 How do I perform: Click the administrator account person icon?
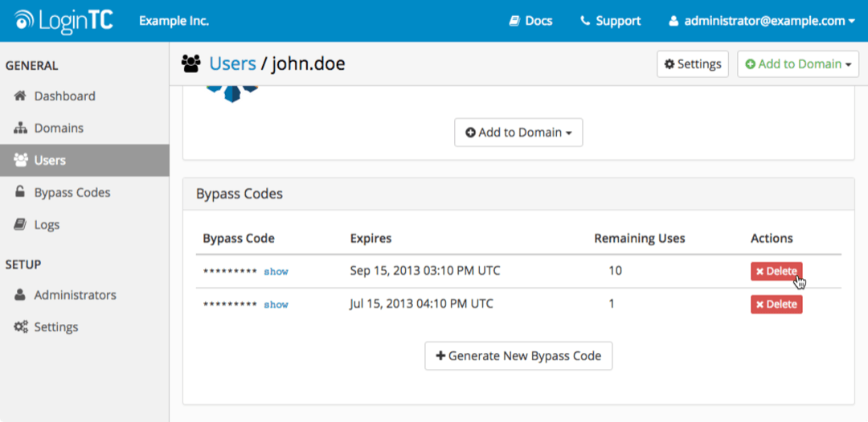click(x=674, y=22)
